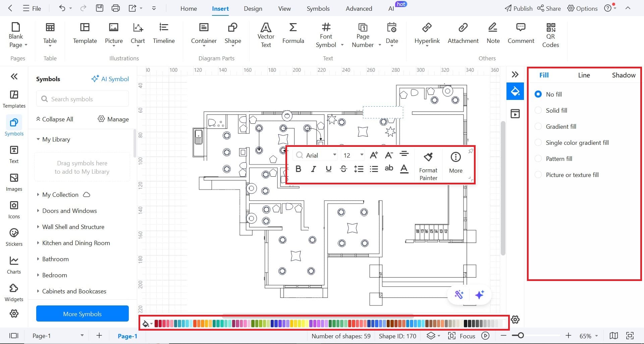Switch to the Shadow tab
644x344 pixels.
tap(624, 75)
